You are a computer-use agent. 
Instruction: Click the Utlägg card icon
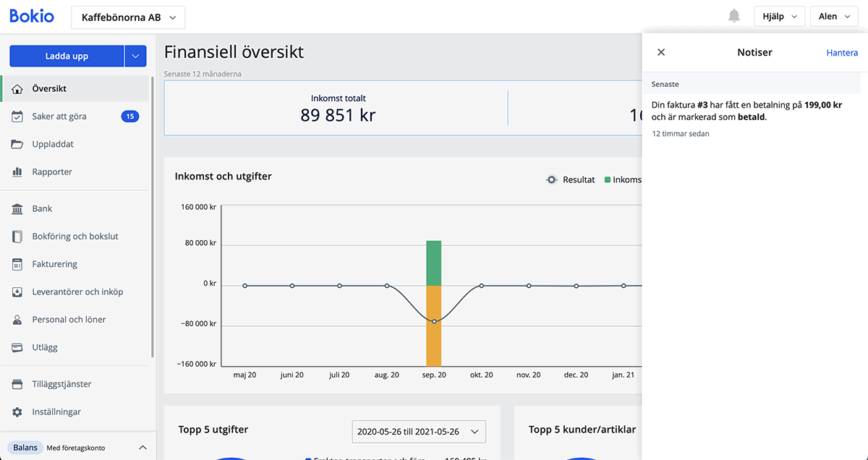point(18,348)
